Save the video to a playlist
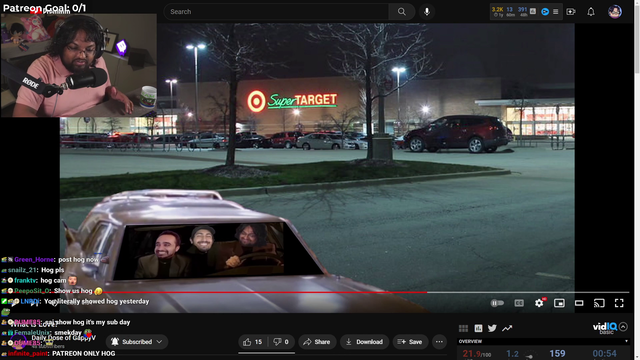 [410, 342]
